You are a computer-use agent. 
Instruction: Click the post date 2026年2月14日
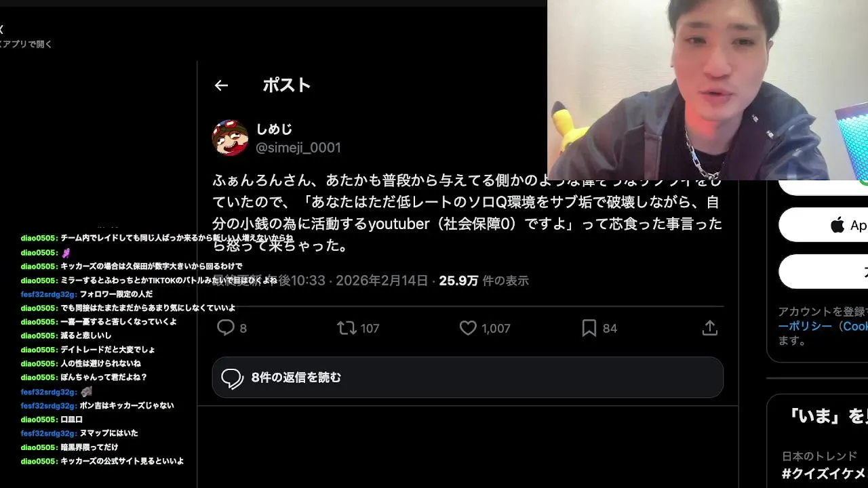pyautogui.click(x=382, y=281)
